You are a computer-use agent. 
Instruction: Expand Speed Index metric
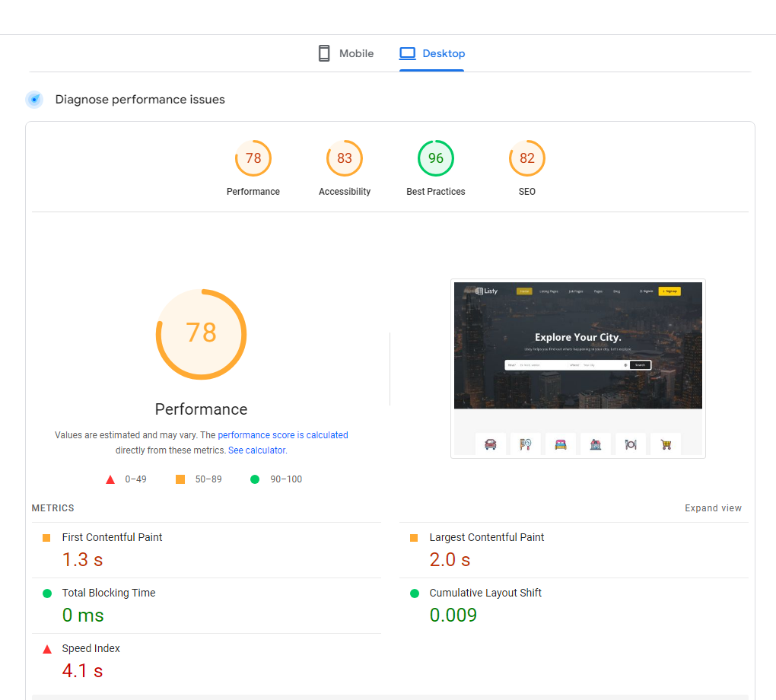click(x=206, y=661)
